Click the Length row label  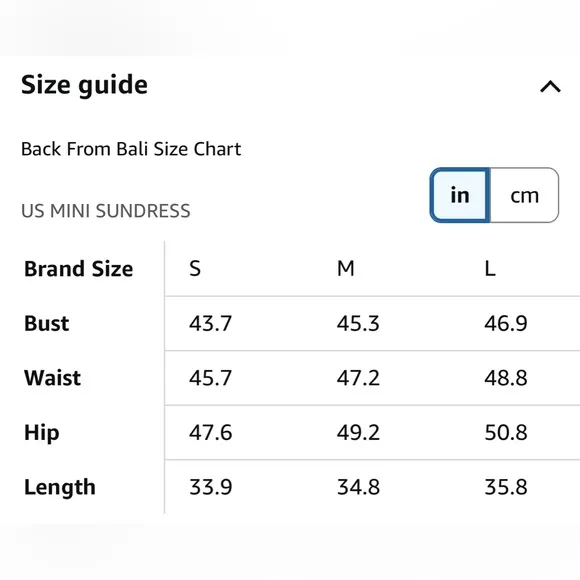pos(60,487)
